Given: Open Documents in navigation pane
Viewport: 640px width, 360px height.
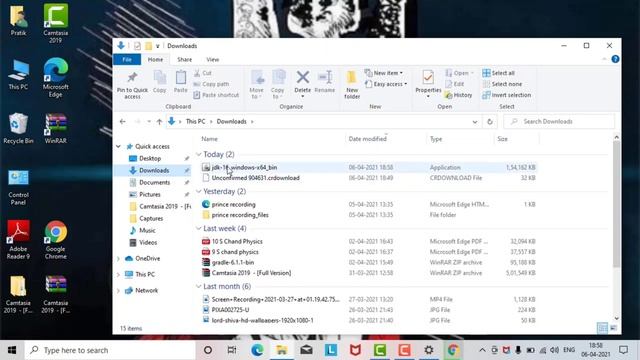Looking at the screenshot, I should tap(154, 182).
